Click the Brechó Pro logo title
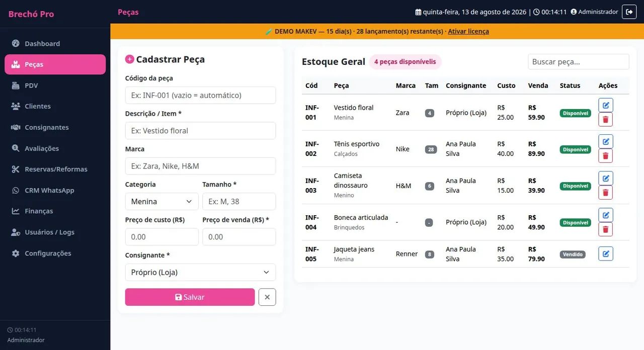 point(31,14)
